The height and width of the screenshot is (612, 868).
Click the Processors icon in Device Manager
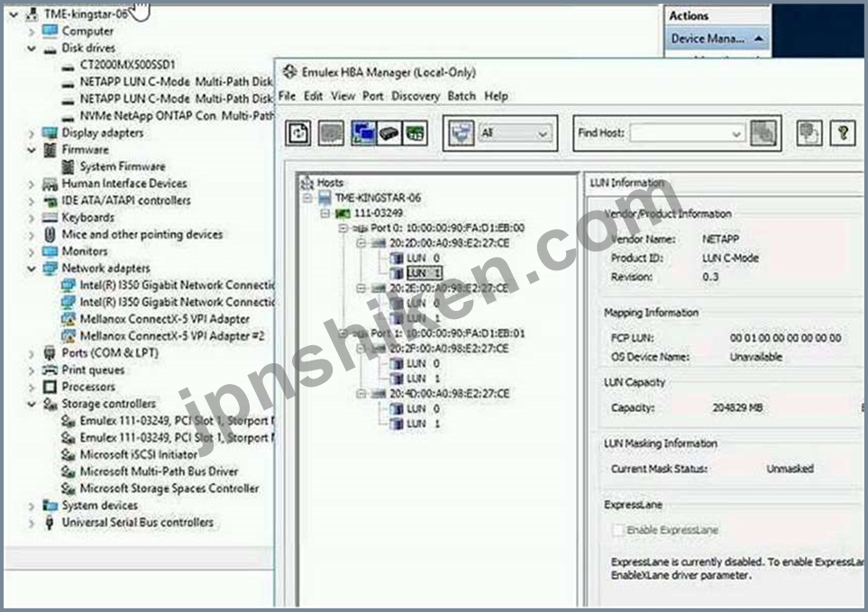pos(50,387)
